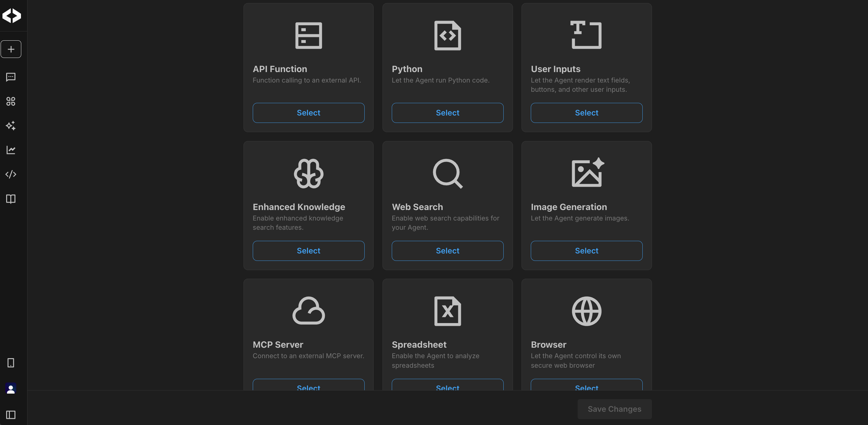This screenshot has width=868, height=425.
Task: Open the analytics chart sidebar icon
Action: 11,150
